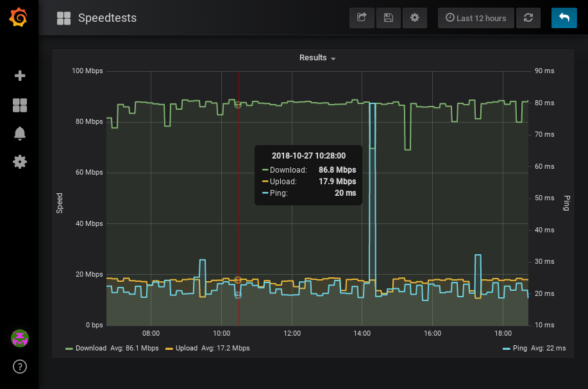Image resolution: width=588 pixels, height=389 pixels.
Task: Click the refresh dashboard button
Action: click(528, 18)
